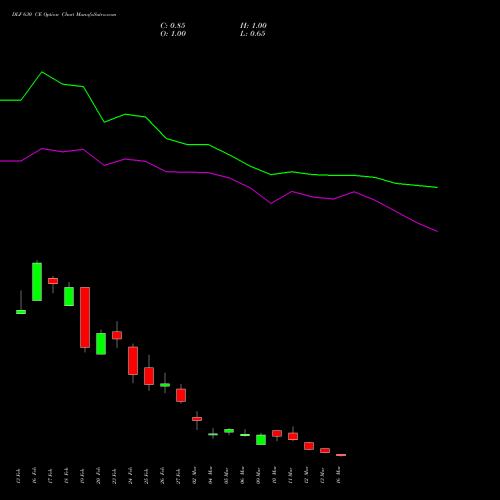Select the 09 Mar date label on axis

(x=258, y=475)
